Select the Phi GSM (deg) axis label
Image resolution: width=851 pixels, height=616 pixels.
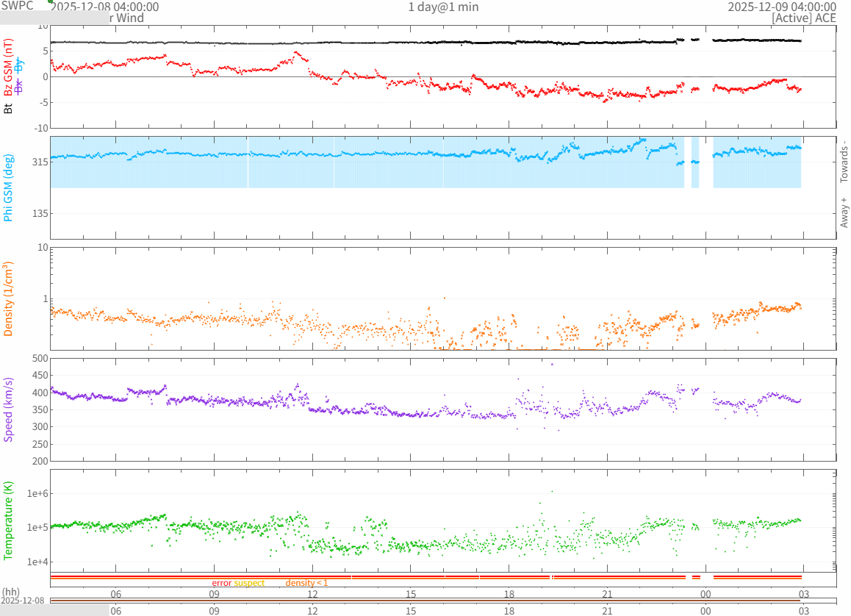pyautogui.click(x=8, y=187)
